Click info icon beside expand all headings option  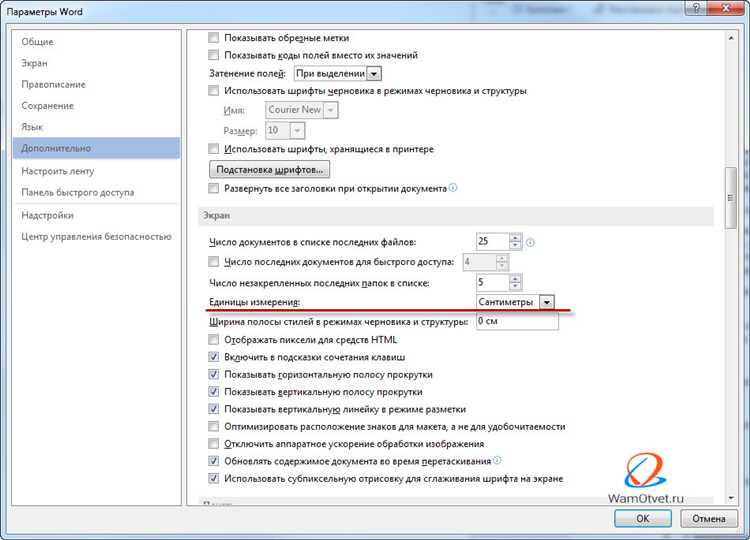452,187
